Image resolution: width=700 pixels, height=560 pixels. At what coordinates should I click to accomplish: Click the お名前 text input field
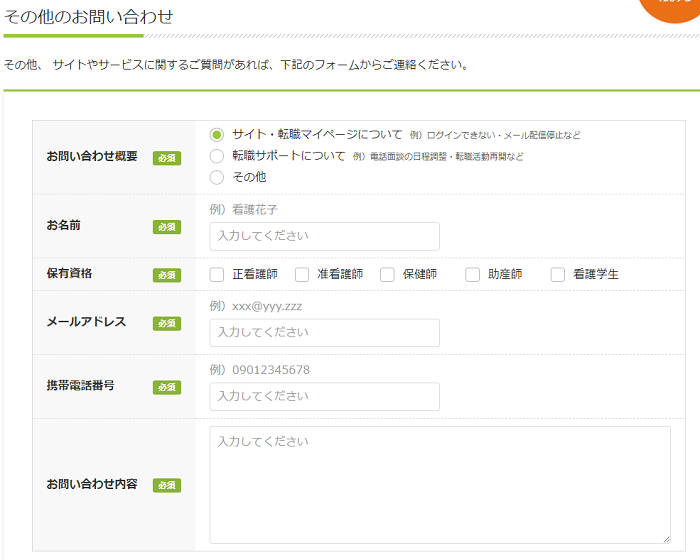[x=324, y=236]
